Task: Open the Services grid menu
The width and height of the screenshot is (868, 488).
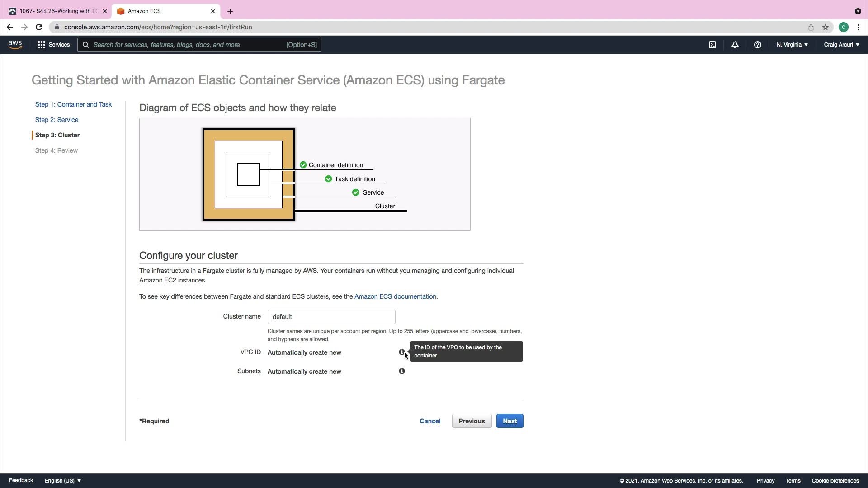Action: (x=53, y=45)
